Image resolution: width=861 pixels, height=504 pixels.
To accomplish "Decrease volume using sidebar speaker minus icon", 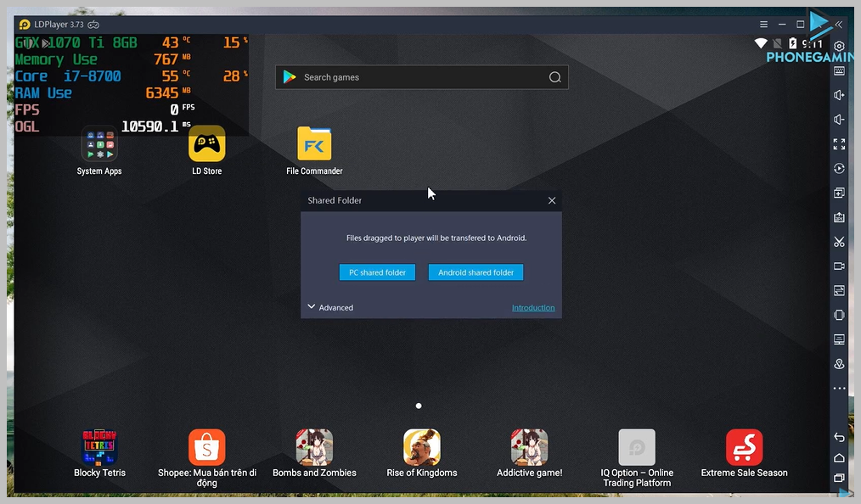I will (839, 120).
